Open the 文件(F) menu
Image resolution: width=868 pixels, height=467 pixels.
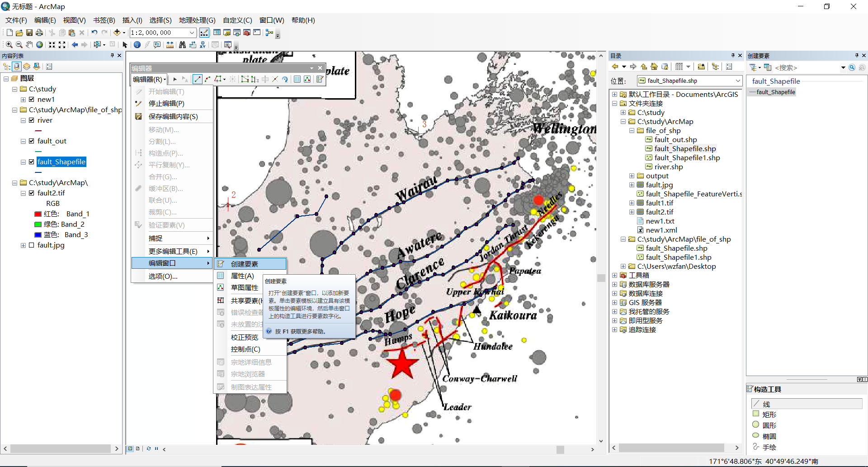click(x=16, y=20)
